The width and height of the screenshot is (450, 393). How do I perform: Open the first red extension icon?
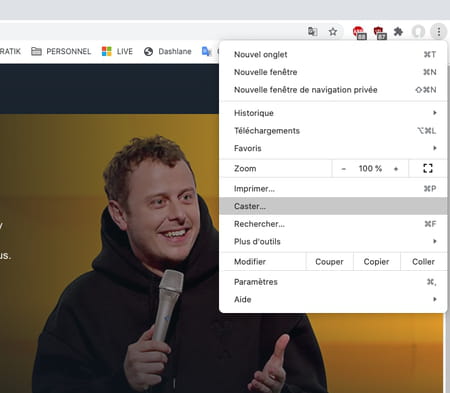[359, 33]
